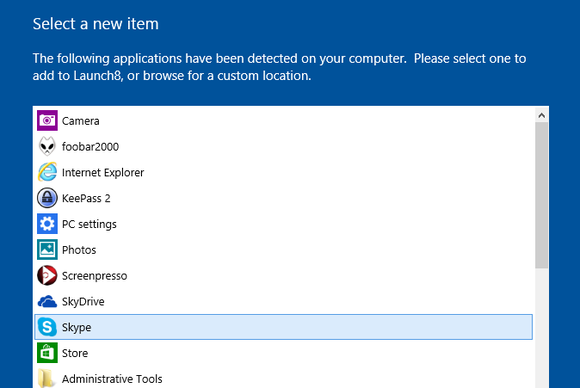Click the list's vertical scrollbar thumb
The height and width of the screenshot is (388, 580).
542,195
